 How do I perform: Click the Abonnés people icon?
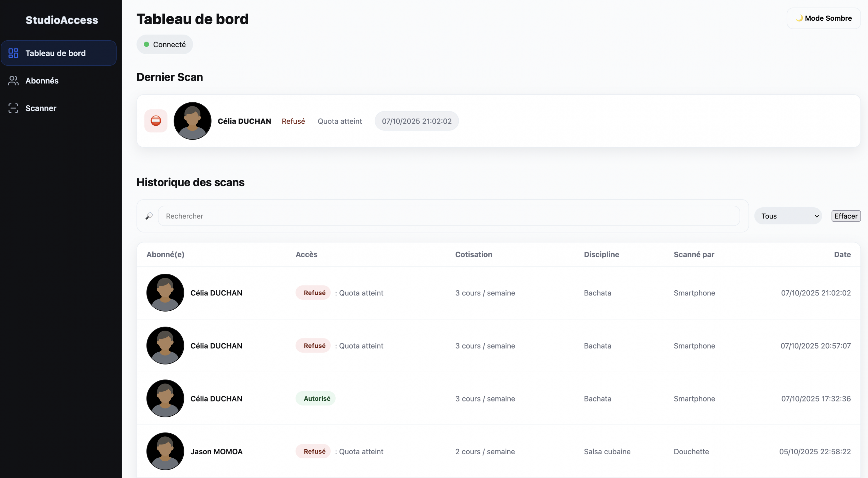click(x=13, y=81)
